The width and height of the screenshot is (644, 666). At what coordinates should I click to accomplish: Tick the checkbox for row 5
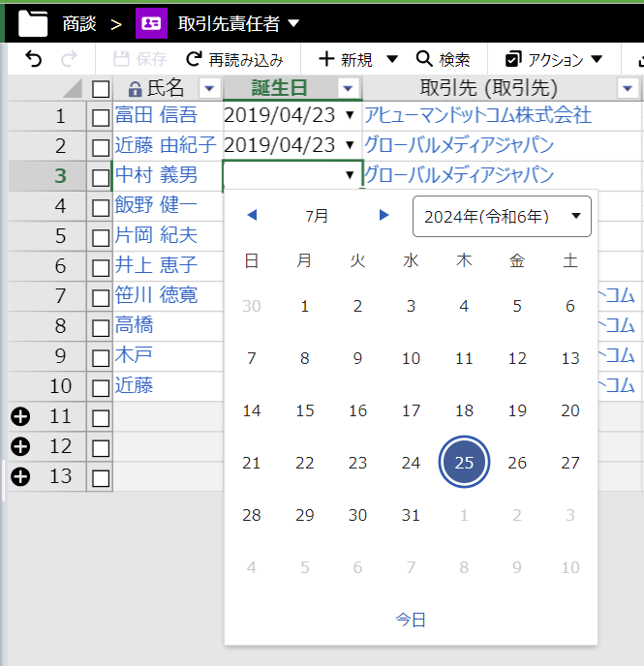click(x=100, y=237)
